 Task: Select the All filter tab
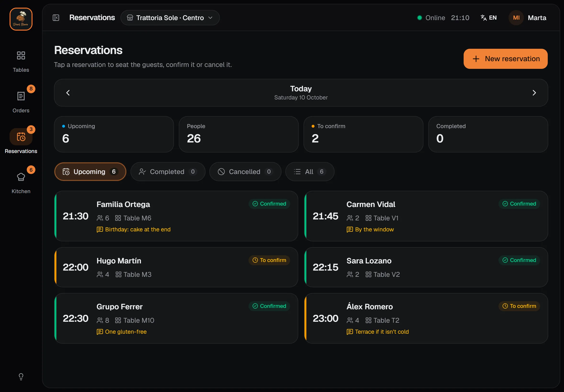[x=310, y=172]
